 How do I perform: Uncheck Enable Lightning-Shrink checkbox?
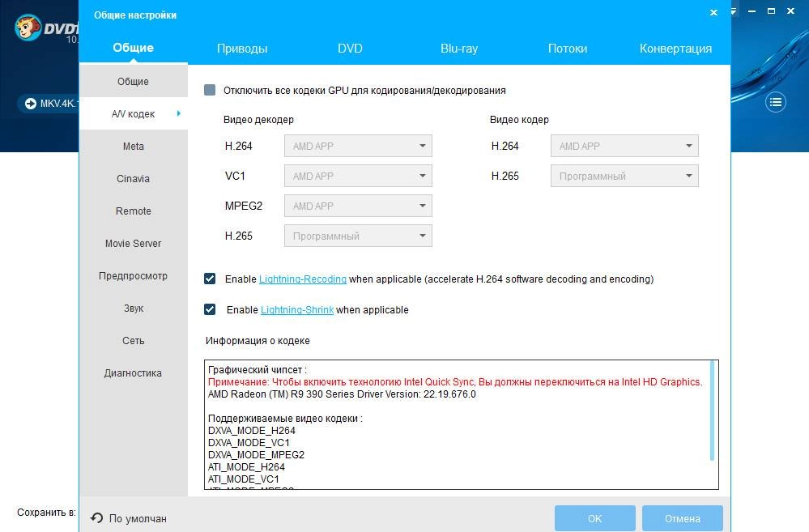click(210, 309)
